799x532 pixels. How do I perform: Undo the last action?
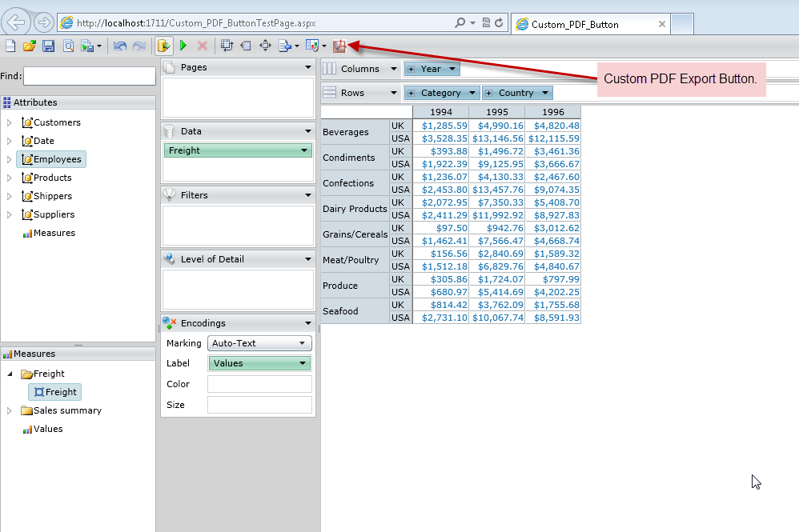click(120, 46)
